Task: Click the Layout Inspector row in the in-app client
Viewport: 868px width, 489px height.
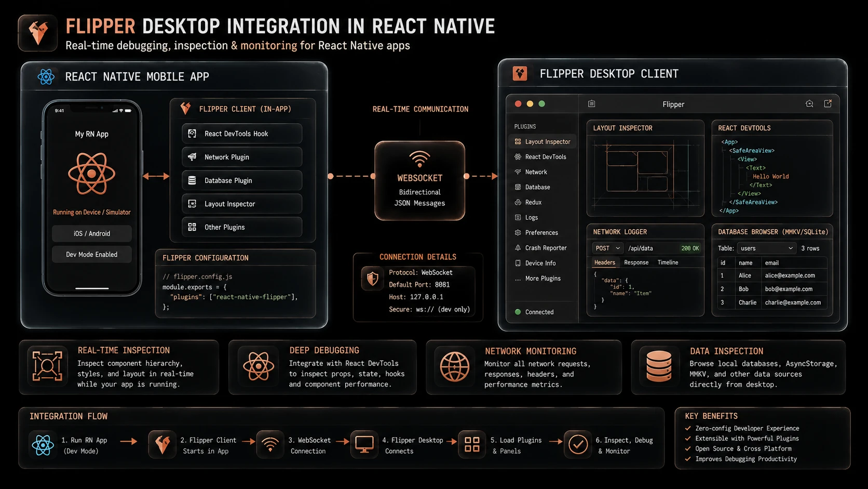Action: tap(242, 204)
